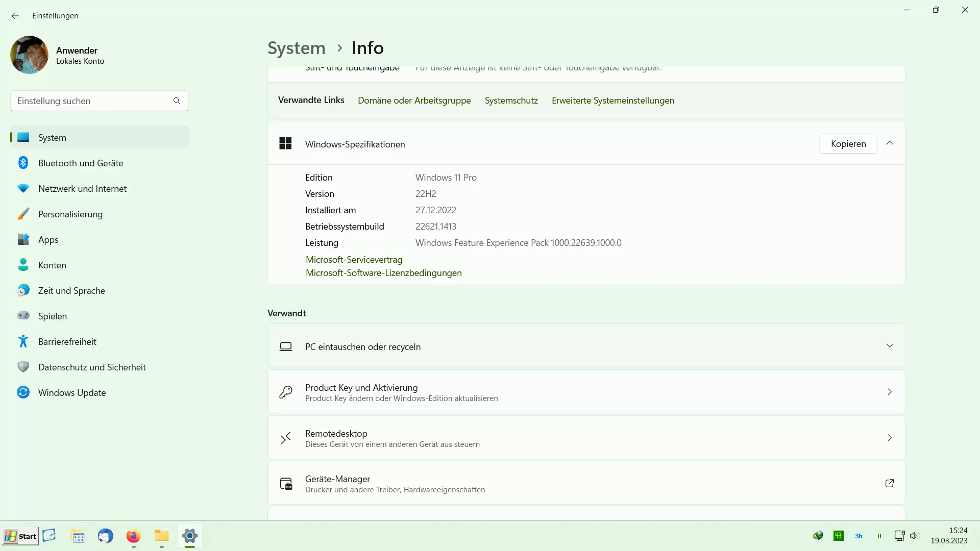
Task: Click the Remotedesktop crossed-arrows icon
Action: pyautogui.click(x=286, y=438)
